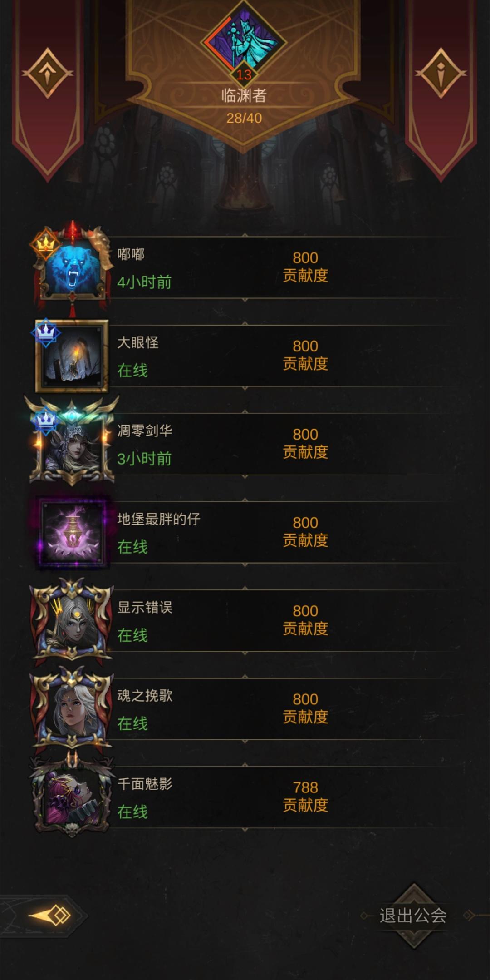Tap the blue crown badge on 凋零剑华
The width and height of the screenshot is (490, 980).
pos(45,421)
